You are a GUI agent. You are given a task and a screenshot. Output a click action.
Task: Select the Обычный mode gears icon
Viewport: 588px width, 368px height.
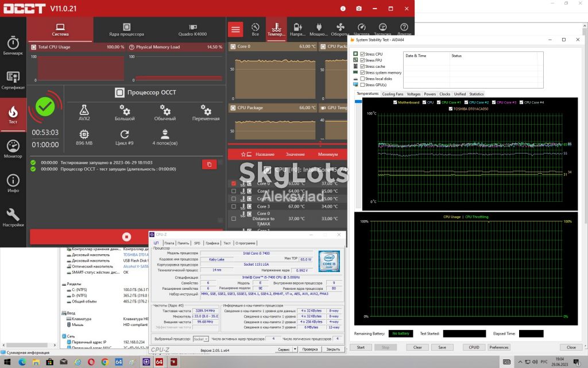165,113
